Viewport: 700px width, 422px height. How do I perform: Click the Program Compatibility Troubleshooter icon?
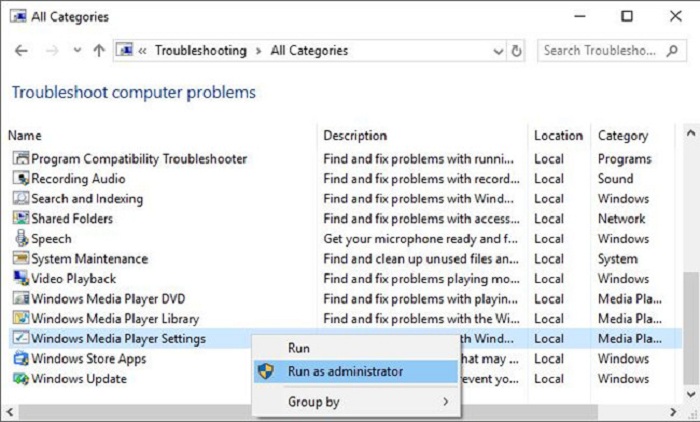[x=21, y=158]
